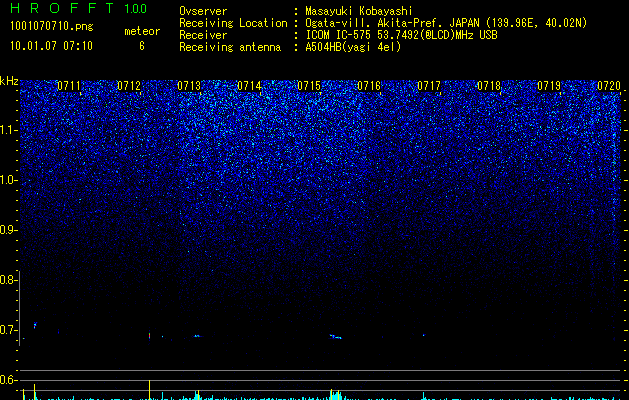Screen dimensions: 629x400
Task: Click the 1.0 kHz frequency axis label
Action: [9, 180]
